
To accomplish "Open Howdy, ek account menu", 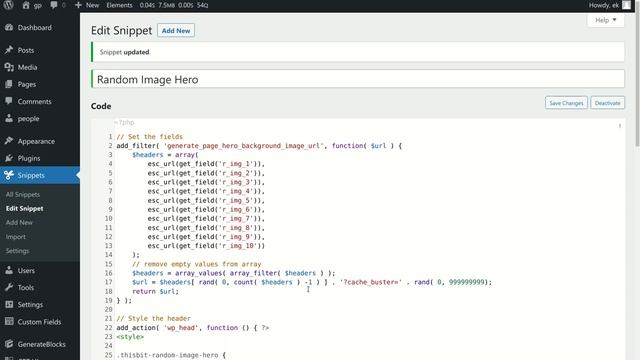I will tap(610, 5).
